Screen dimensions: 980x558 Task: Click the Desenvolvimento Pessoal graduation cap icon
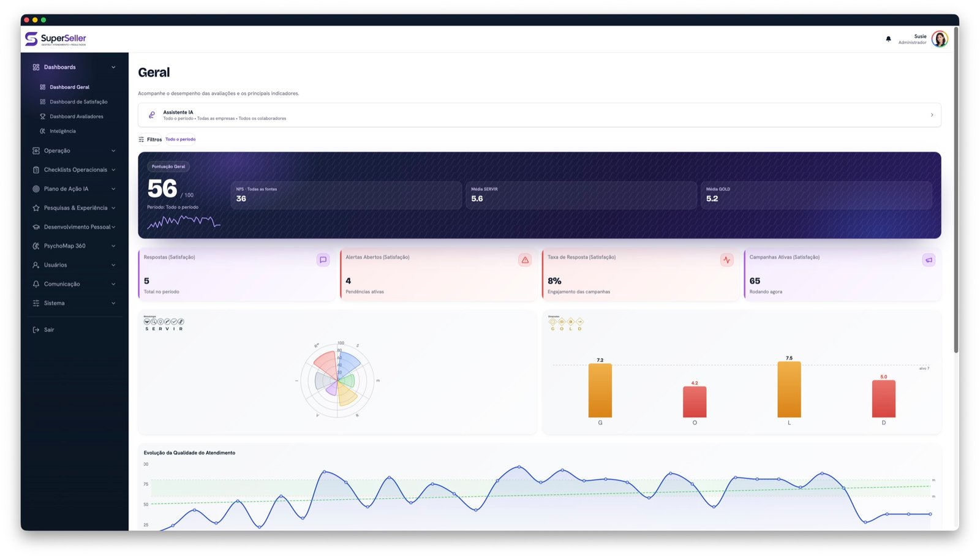(36, 227)
